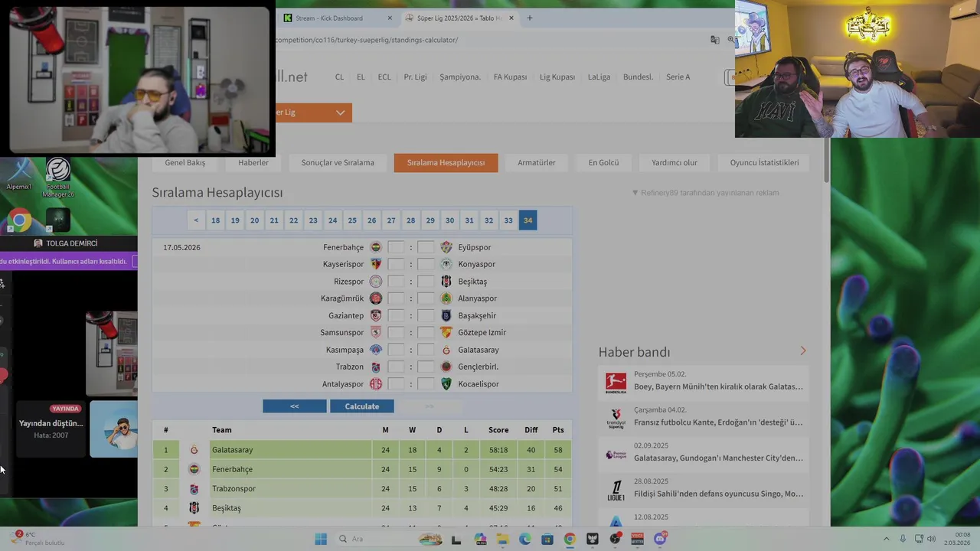Open the Football Manager 26 desktop shortcut
Image resolution: width=980 pixels, height=551 pixels.
click(58, 178)
